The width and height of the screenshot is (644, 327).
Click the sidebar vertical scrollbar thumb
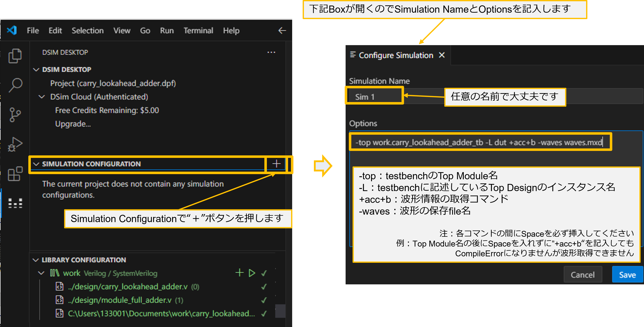click(280, 311)
